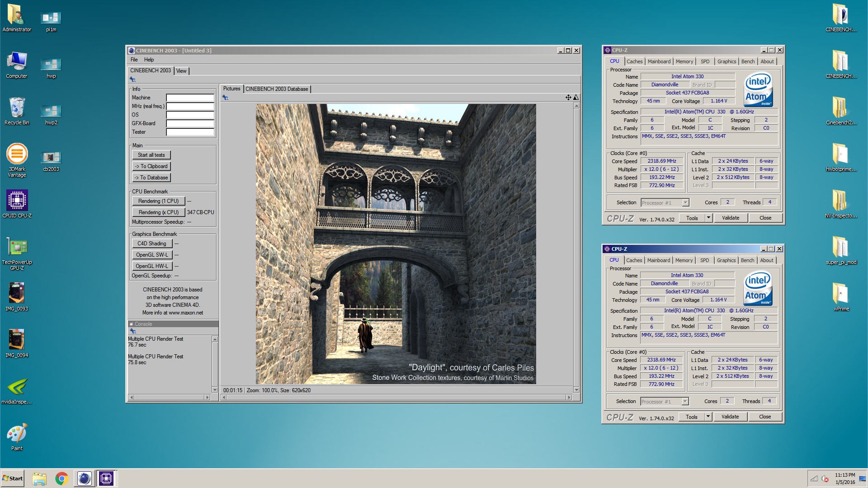Open the super_pi_mod folder

841,251
